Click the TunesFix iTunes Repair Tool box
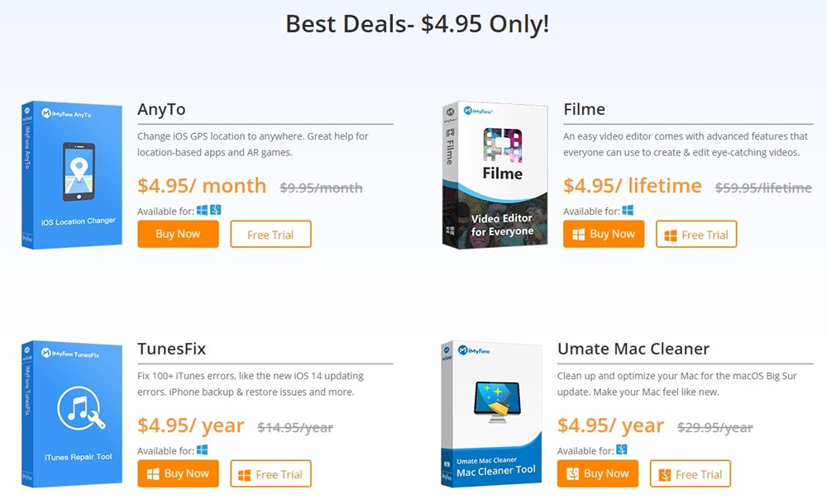Image resolution: width=827 pixels, height=504 pixels. (72, 412)
